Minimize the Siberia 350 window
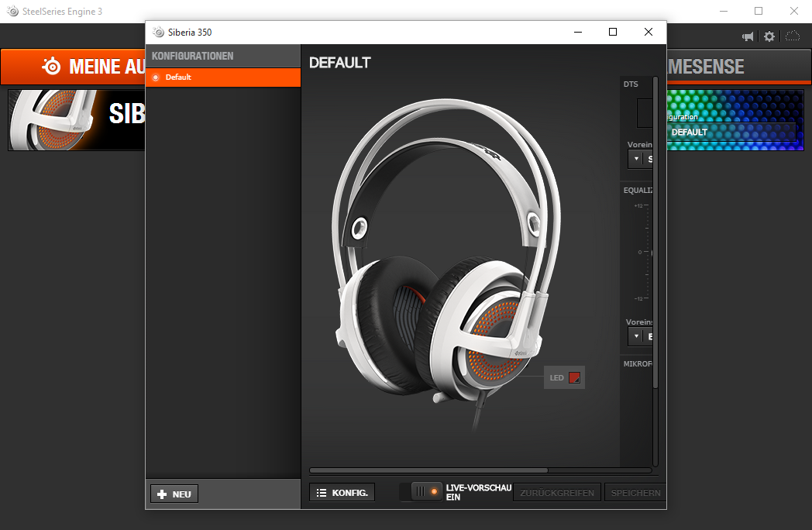Viewport: 812px width, 530px height. click(578, 32)
